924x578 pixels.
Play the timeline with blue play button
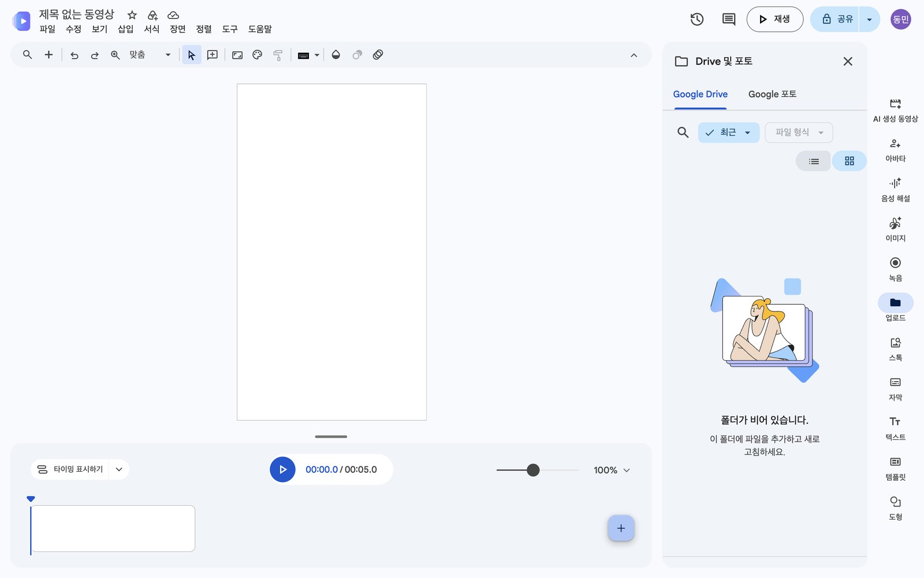(282, 469)
